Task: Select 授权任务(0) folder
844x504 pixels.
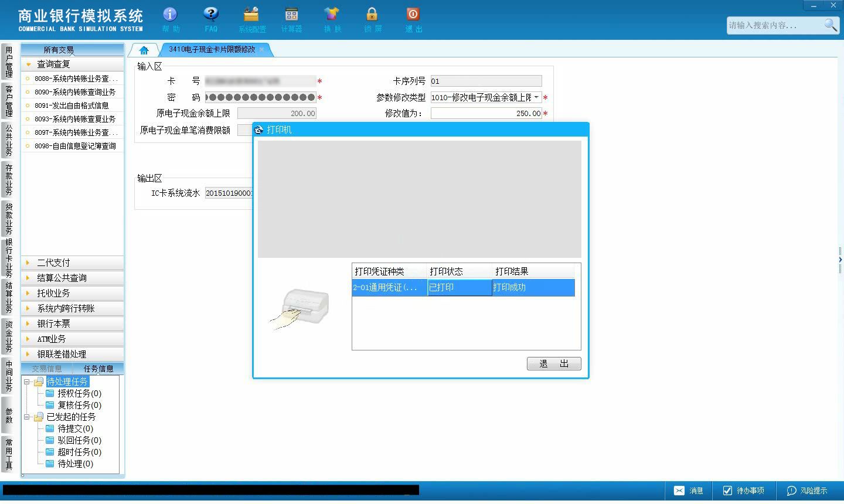Action: (x=73, y=393)
